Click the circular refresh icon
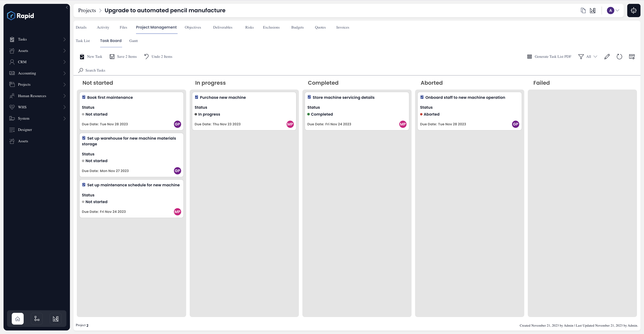 click(x=619, y=57)
